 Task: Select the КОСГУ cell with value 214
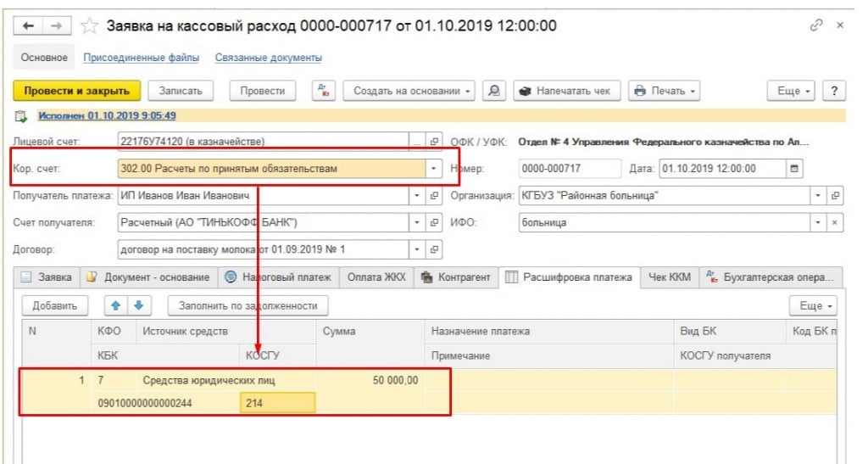click(277, 403)
